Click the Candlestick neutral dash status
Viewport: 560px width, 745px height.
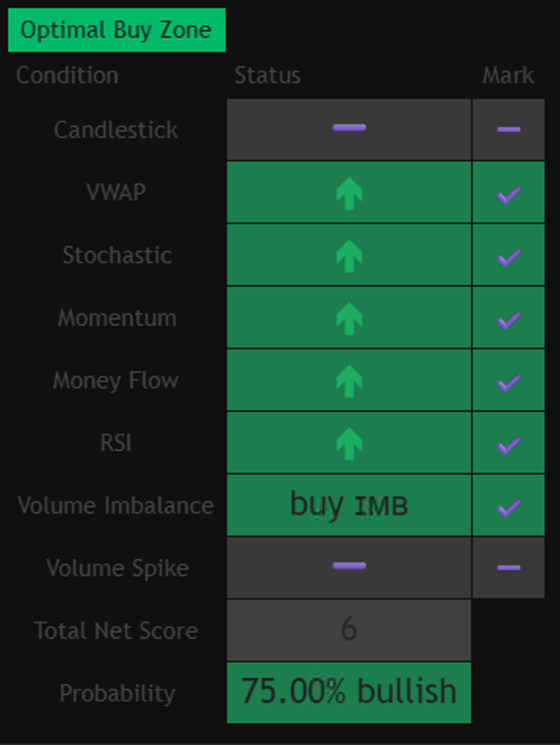(x=349, y=127)
